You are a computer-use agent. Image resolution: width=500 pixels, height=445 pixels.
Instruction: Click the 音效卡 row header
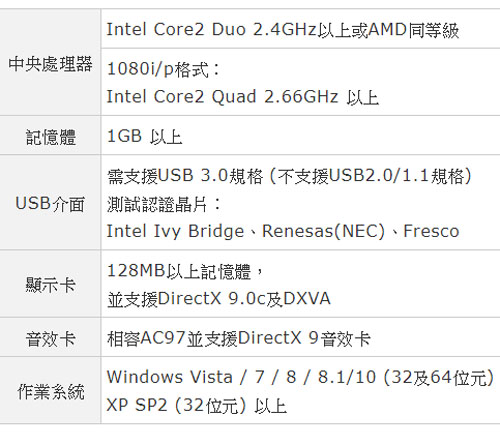(x=51, y=339)
